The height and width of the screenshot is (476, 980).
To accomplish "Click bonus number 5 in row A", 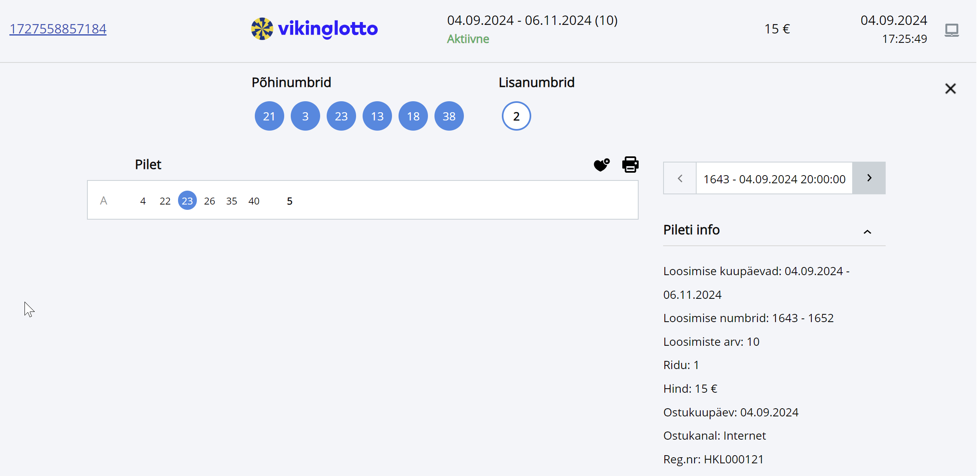I will [290, 201].
